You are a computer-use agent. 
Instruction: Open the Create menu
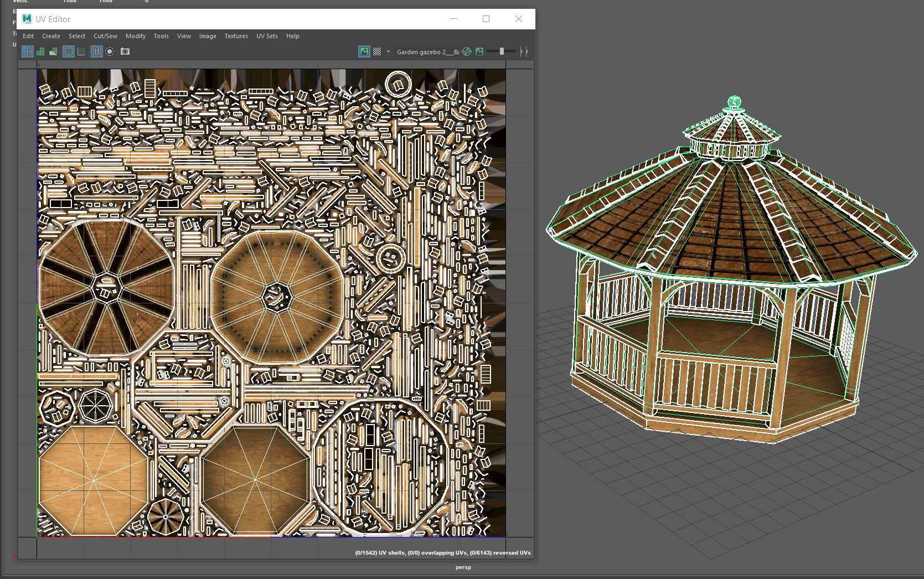[51, 36]
